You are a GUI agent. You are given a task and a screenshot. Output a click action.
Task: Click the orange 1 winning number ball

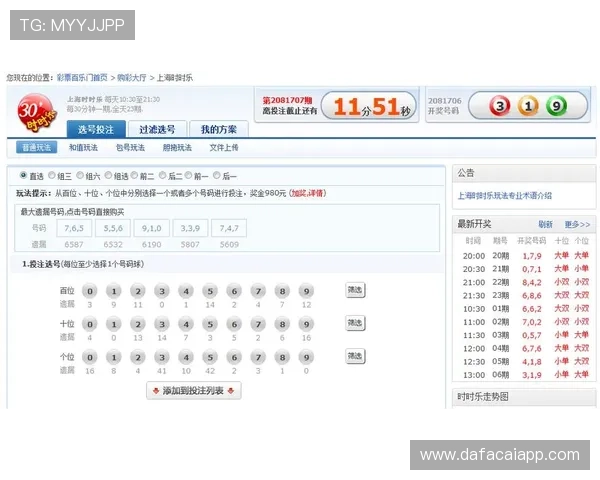[528, 106]
